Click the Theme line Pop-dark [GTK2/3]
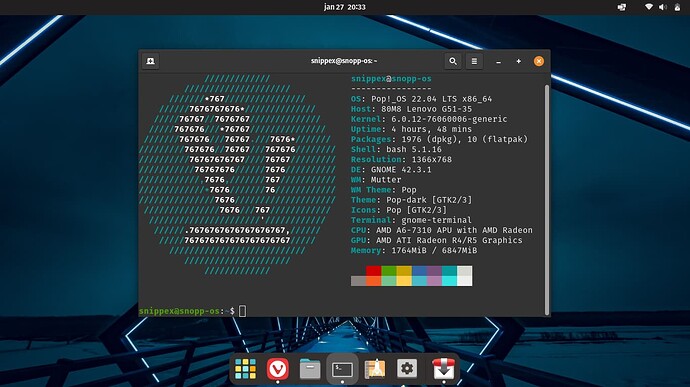Viewport: 690px width, 387px height. click(411, 200)
